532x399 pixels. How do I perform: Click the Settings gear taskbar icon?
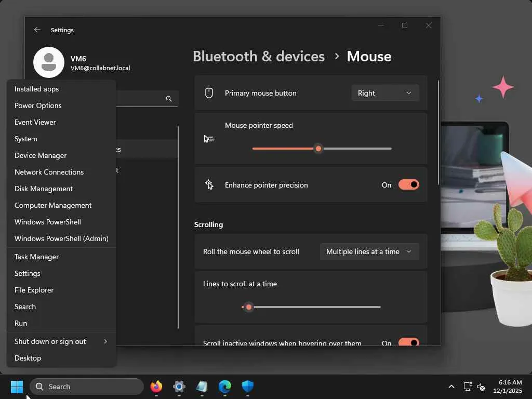pos(179,387)
